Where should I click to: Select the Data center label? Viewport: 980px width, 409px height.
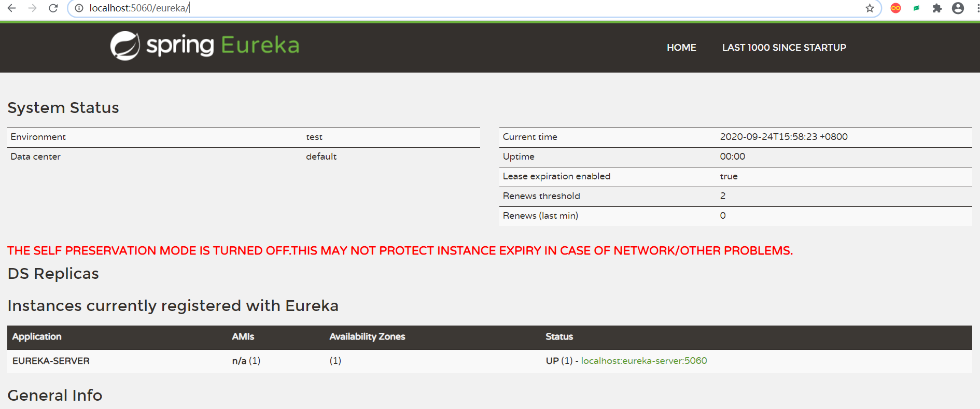point(36,157)
